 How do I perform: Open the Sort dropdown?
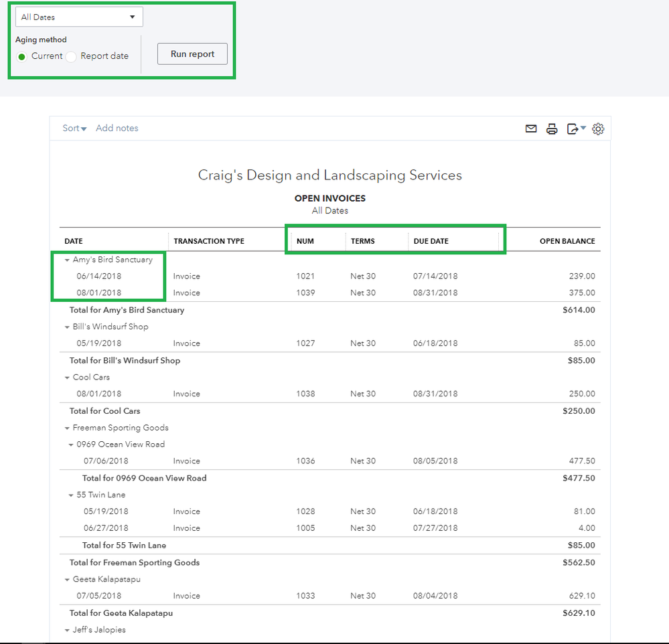[x=74, y=128]
